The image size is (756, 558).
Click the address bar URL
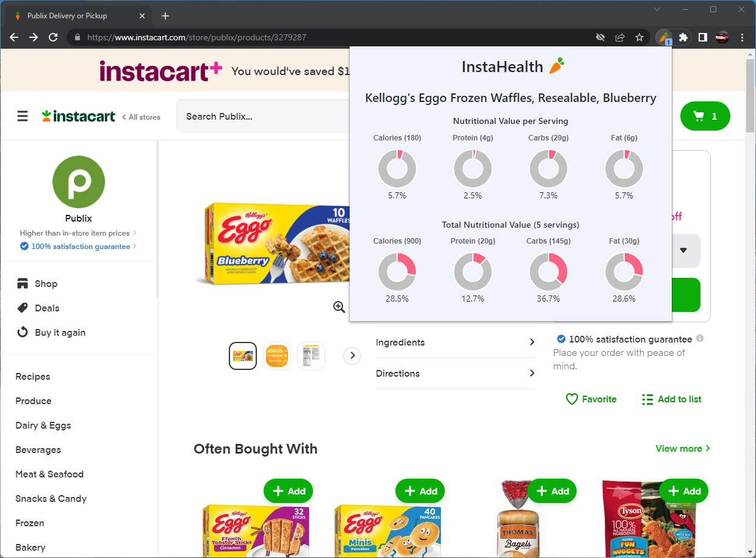pos(196,37)
